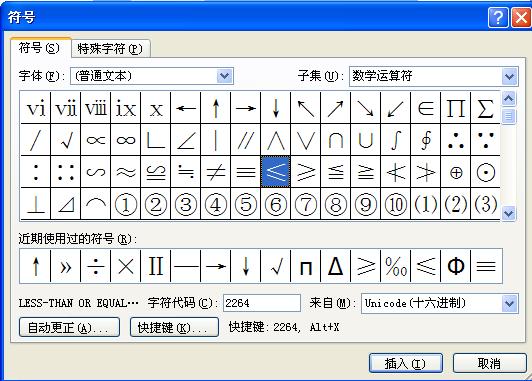The width and height of the screenshot is (532, 381).
Task: Select the proportional-to (∝) symbol
Action: click(96, 140)
